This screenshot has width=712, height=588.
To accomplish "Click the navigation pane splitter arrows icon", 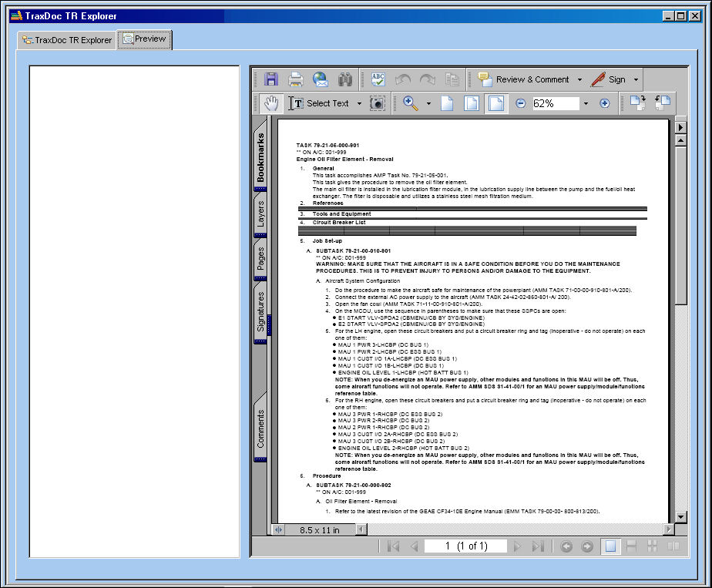I will pos(278,529).
